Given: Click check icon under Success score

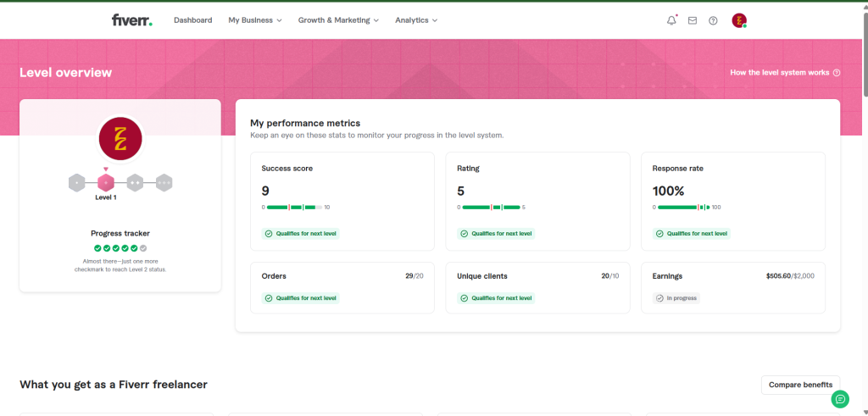Looking at the screenshot, I should [x=269, y=234].
